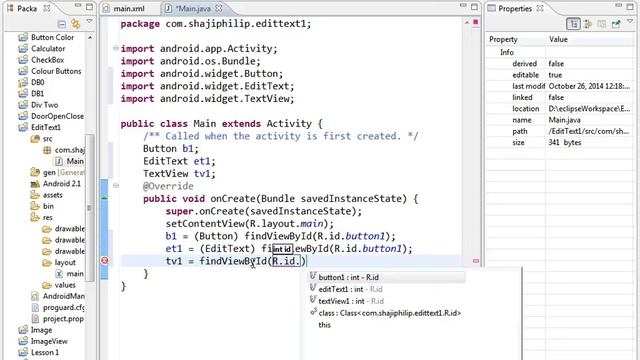The width and height of the screenshot is (640, 360).
Task: Select the Lesson 1 project
Action: pyautogui.click(x=45, y=352)
